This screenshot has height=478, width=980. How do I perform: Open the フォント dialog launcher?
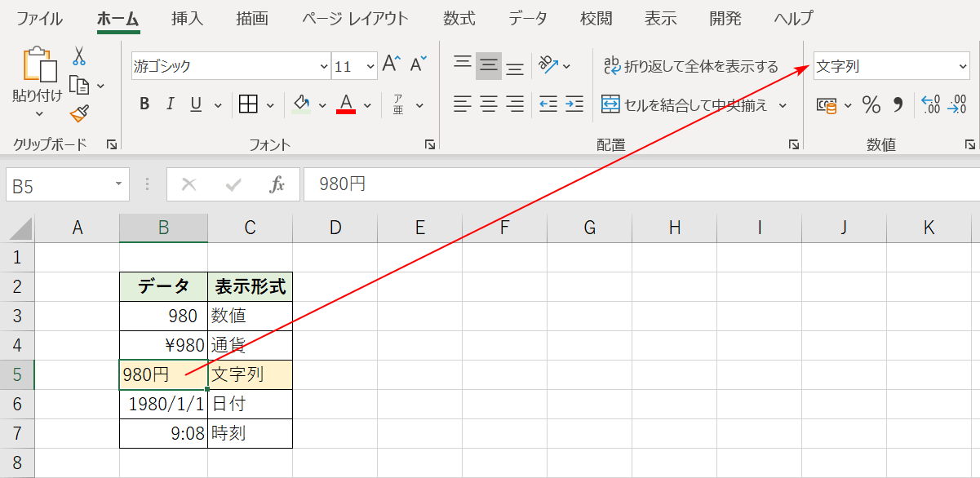430,144
